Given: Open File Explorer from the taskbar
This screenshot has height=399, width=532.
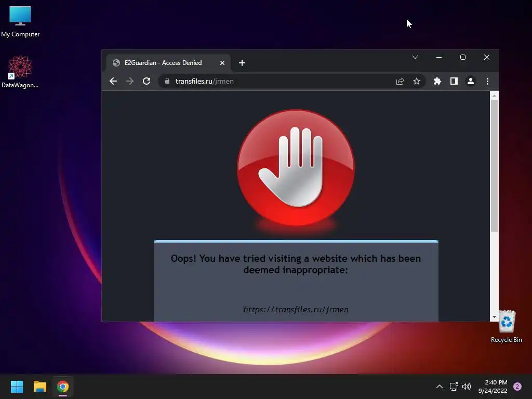Looking at the screenshot, I should (x=39, y=387).
